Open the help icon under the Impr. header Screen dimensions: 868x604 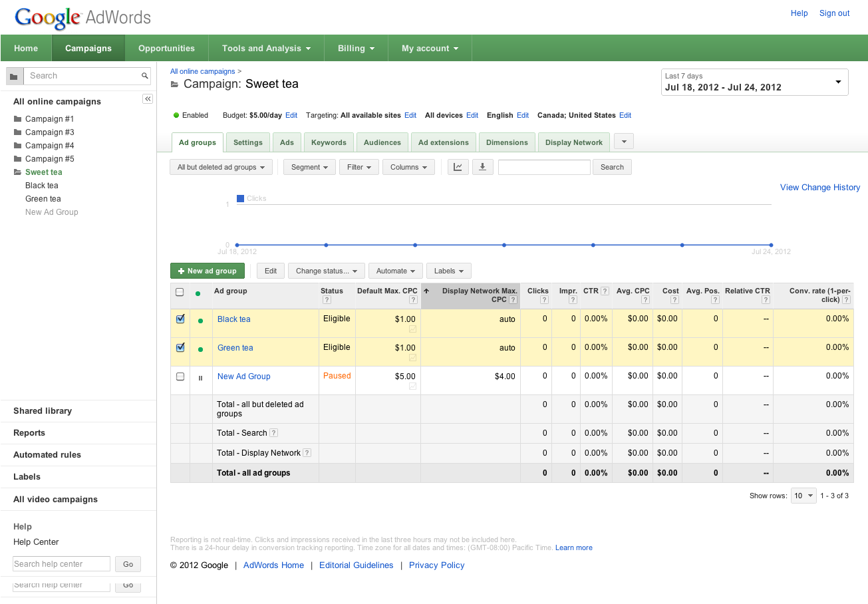coord(573,300)
